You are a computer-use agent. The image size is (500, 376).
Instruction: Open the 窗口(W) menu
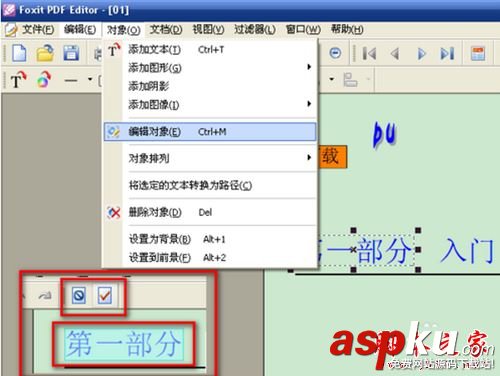pyautogui.click(x=303, y=30)
